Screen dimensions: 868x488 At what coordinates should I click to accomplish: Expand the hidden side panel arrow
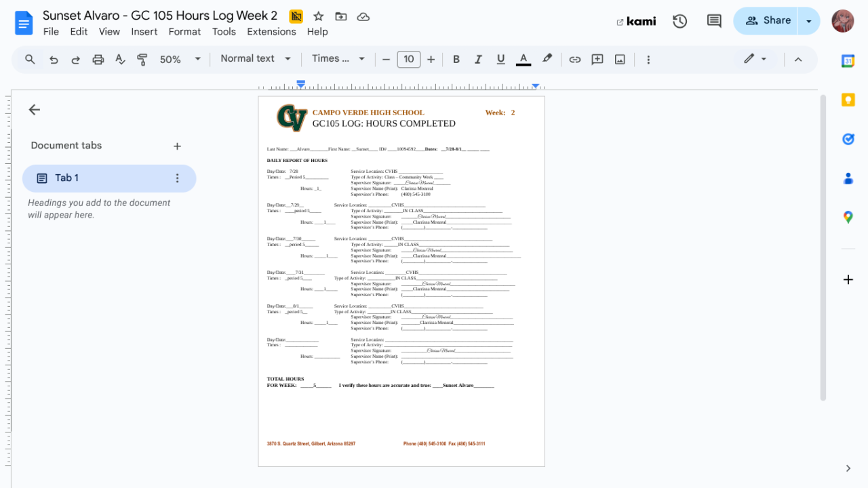click(848, 468)
